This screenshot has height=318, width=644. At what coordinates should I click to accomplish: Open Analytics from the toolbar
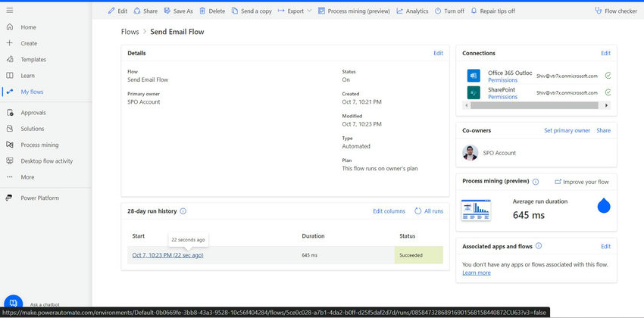pyautogui.click(x=412, y=11)
